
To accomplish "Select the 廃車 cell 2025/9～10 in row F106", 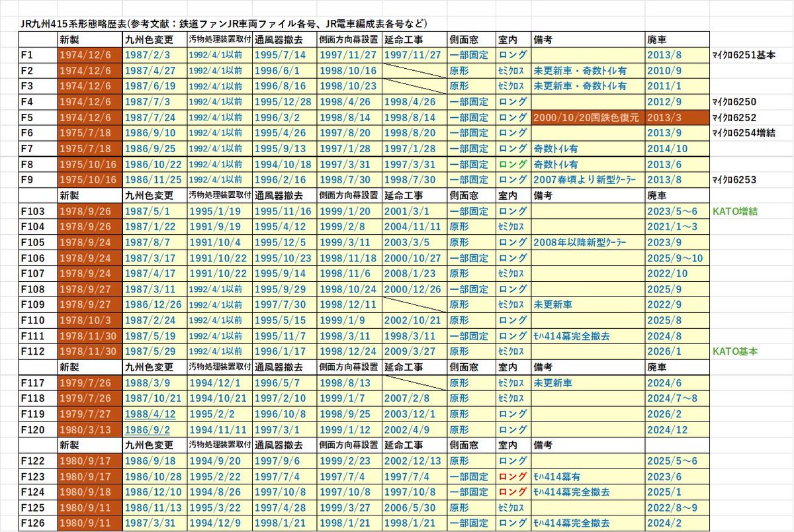I will pyautogui.click(x=678, y=259).
